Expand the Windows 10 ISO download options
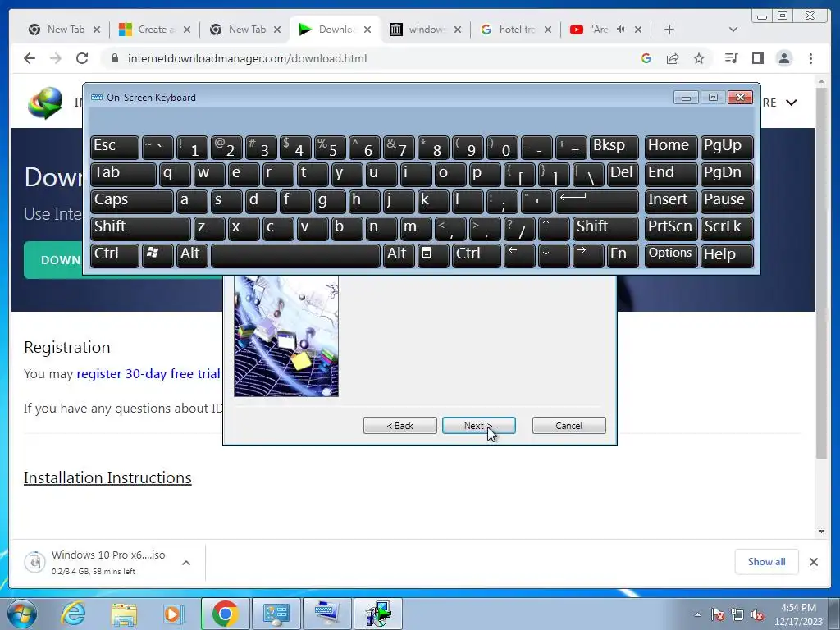The image size is (840, 630). (186, 563)
